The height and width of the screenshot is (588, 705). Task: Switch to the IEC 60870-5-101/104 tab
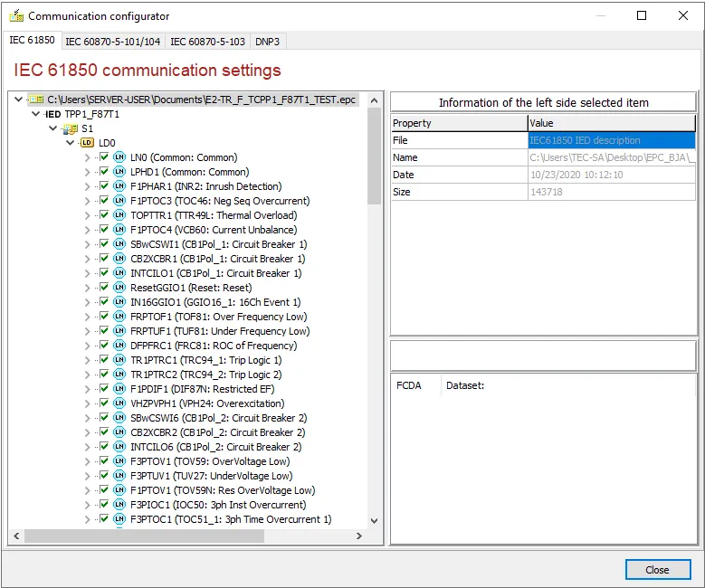point(113,42)
